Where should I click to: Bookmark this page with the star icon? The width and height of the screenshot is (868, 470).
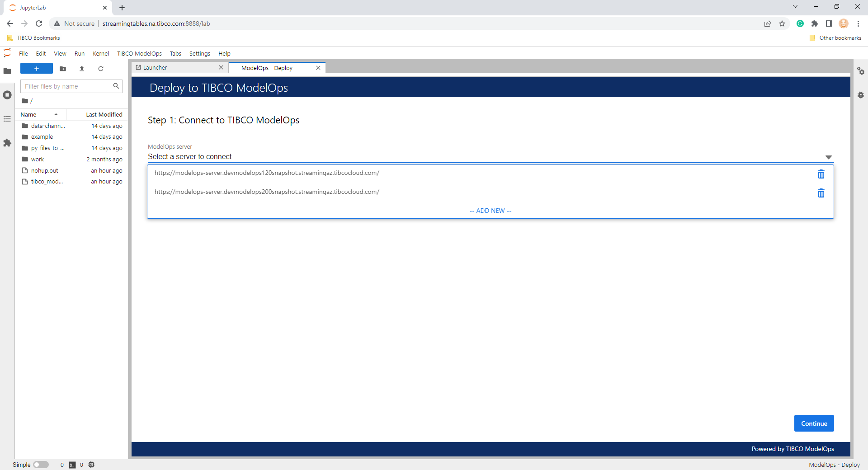782,23
